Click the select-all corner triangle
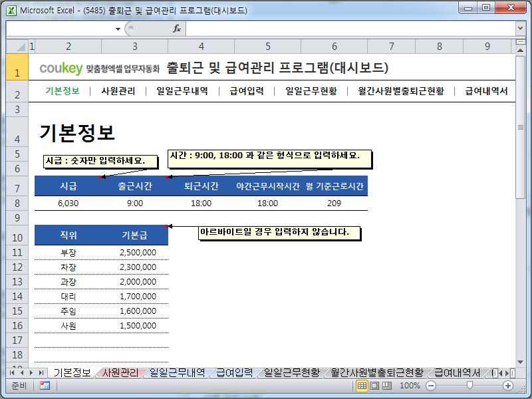 (17, 46)
